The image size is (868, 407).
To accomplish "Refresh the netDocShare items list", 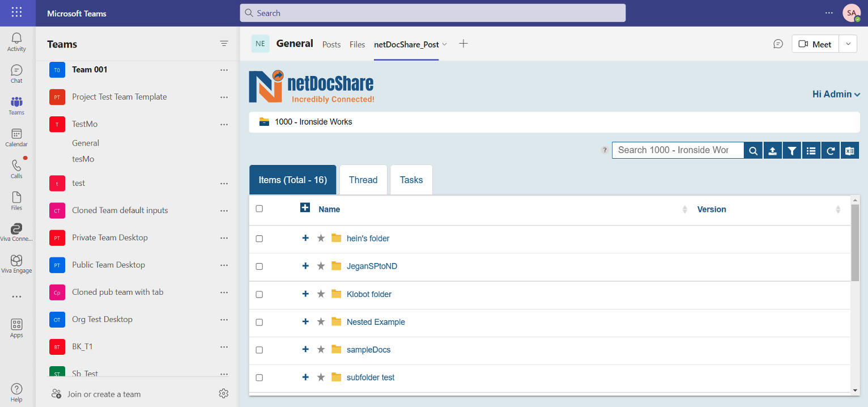I will [831, 150].
